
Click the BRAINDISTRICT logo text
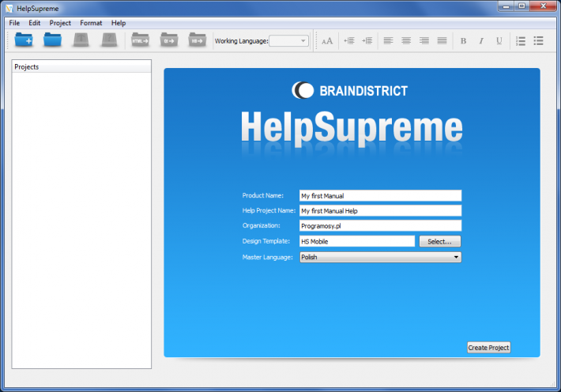363,91
